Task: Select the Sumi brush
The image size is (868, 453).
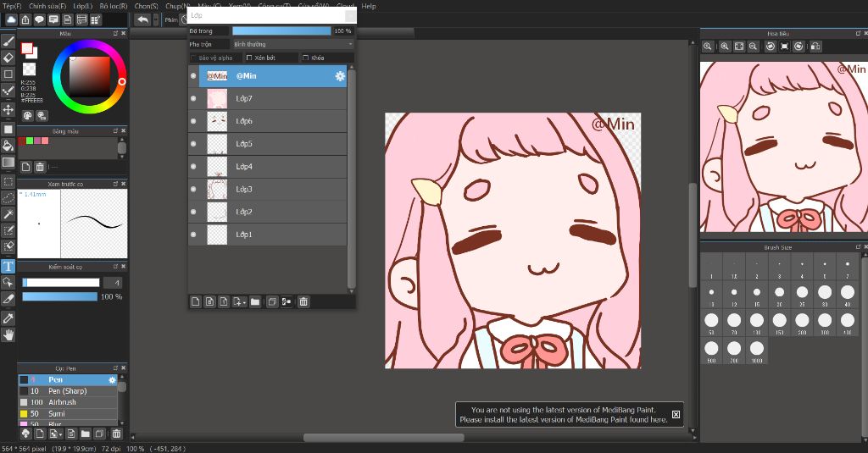Action: point(68,414)
